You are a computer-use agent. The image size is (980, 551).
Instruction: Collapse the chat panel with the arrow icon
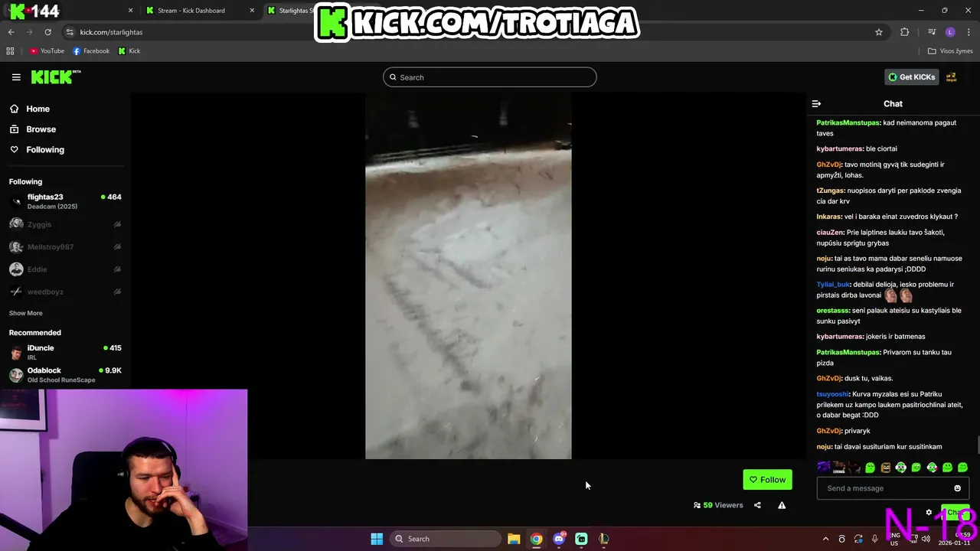coord(816,104)
